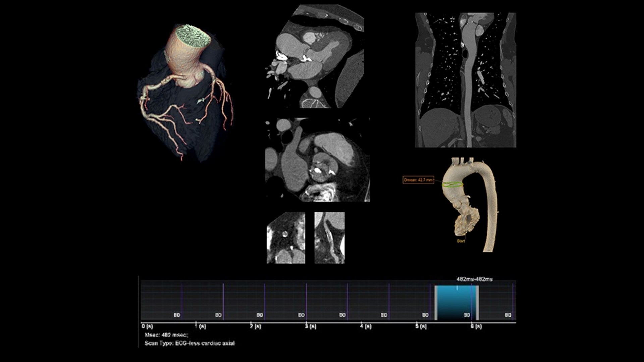644x362 pixels.
Task: Select the middle axial CT slice panel
Action: click(317, 160)
